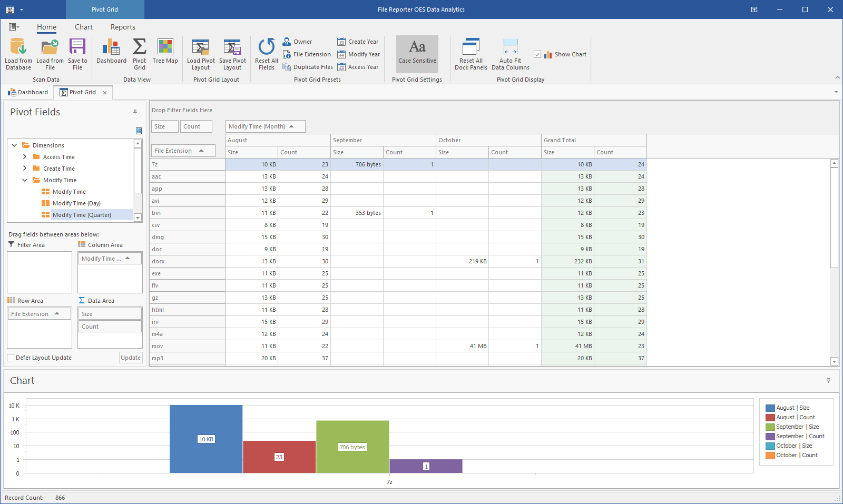The image size is (843, 504).
Task: Collapse the Modify Time tree node
Action: pyautogui.click(x=25, y=180)
